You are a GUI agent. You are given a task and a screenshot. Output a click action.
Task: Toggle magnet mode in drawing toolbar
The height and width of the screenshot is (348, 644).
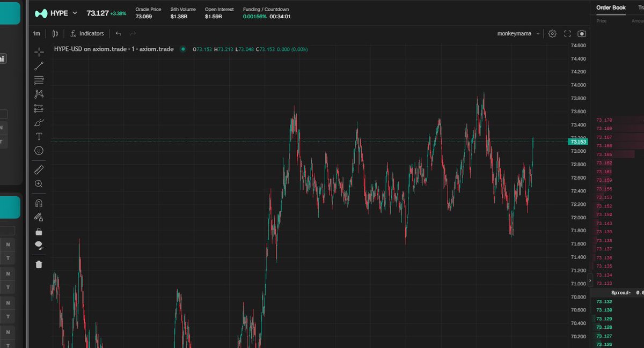coord(39,203)
